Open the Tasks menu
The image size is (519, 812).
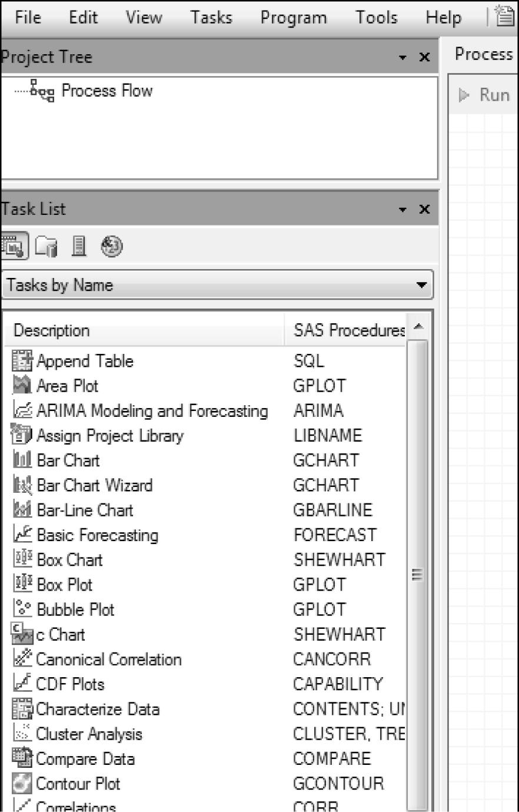pyautogui.click(x=211, y=18)
